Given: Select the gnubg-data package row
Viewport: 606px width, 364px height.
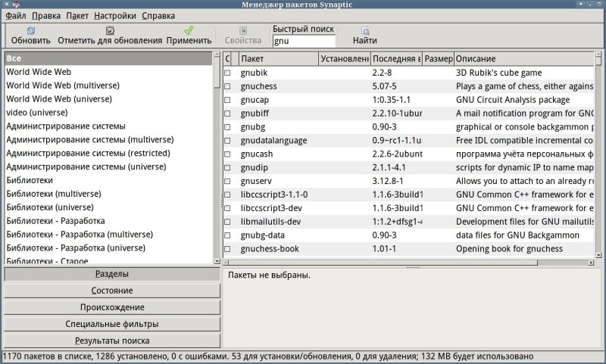Looking at the screenshot, I should tap(408, 235).
